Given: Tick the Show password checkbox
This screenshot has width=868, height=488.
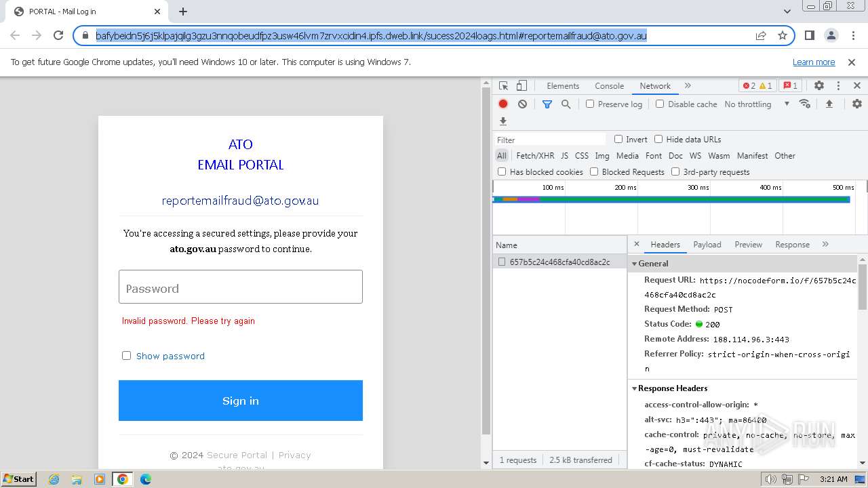Looking at the screenshot, I should click(126, 355).
